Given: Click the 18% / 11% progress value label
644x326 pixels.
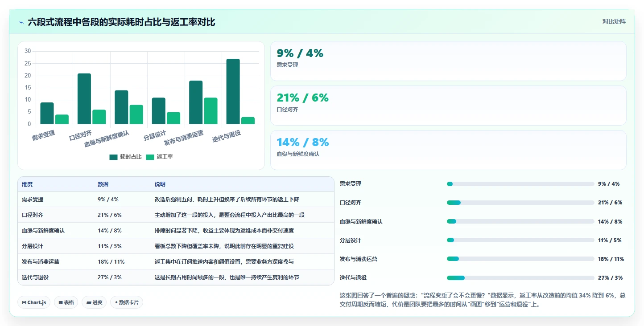Looking at the screenshot, I should click(611, 259).
